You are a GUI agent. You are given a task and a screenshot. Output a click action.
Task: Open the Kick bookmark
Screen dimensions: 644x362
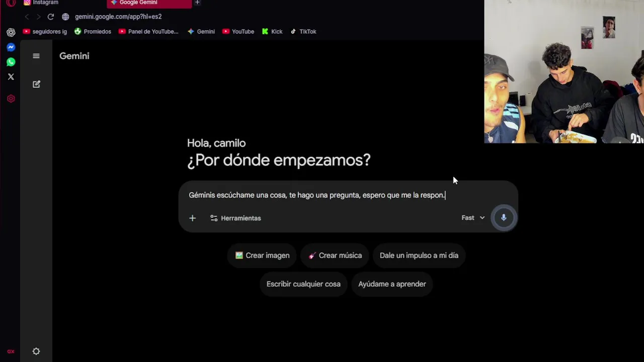pos(272,31)
